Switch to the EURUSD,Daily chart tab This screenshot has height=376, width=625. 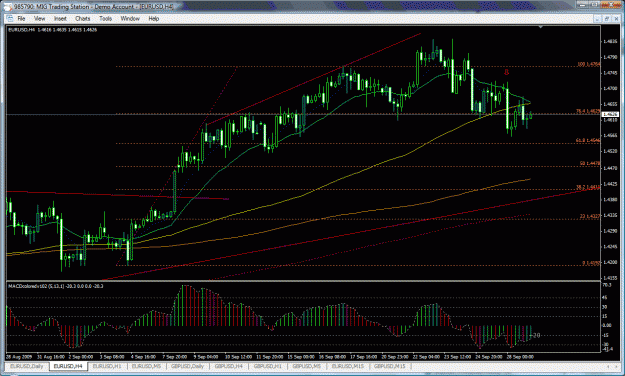point(27,366)
